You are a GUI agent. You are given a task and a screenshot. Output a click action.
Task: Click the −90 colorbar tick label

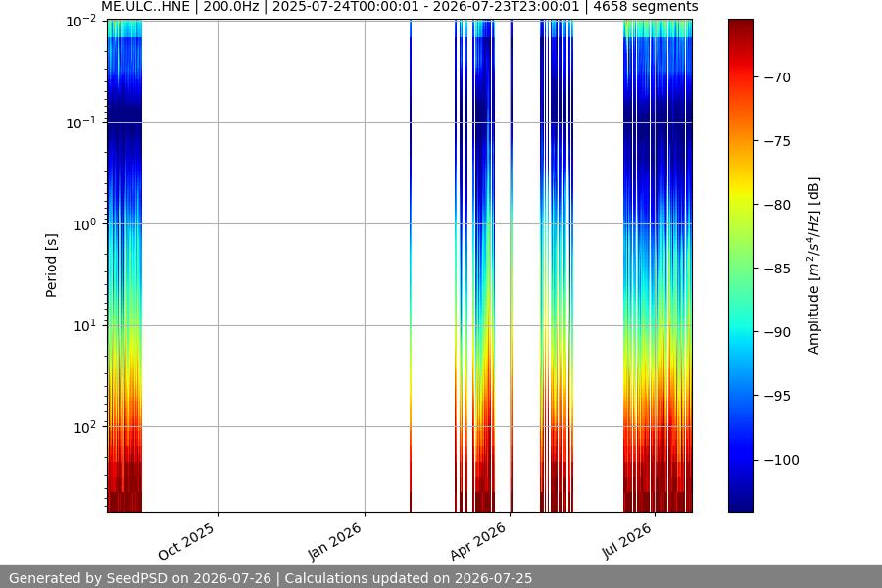click(x=777, y=332)
